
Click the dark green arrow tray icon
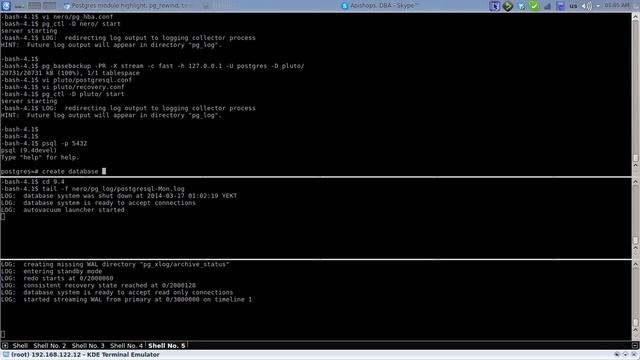coord(507,6)
